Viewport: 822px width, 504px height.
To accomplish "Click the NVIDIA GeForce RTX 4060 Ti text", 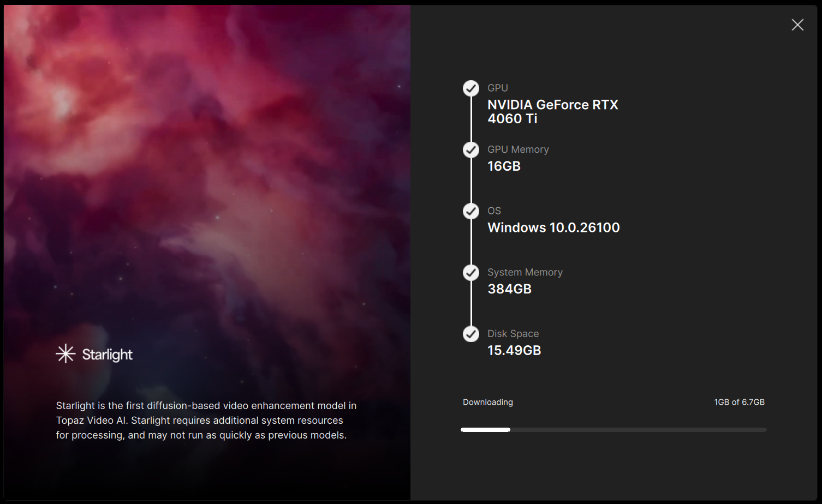I will click(x=553, y=112).
